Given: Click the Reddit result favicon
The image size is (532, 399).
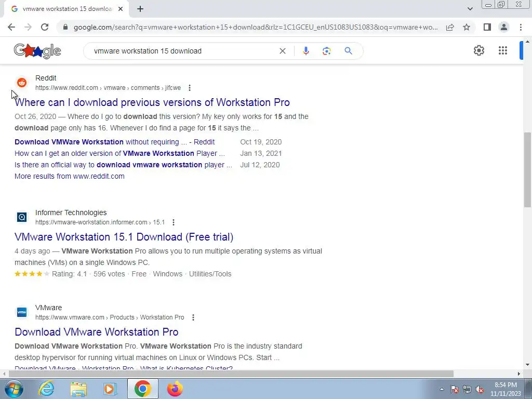Looking at the screenshot, I should click(22, 83).
